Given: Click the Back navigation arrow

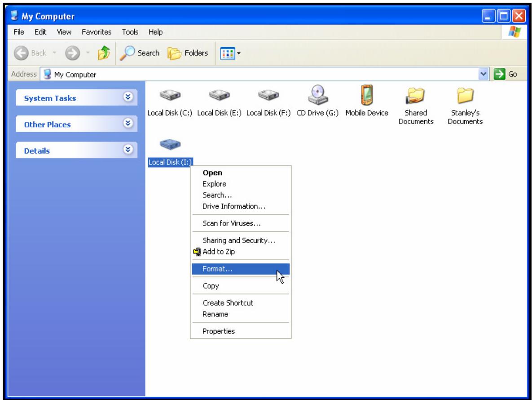Looking at the screenshot, I should pyautogui.click(x=22, y=53).
